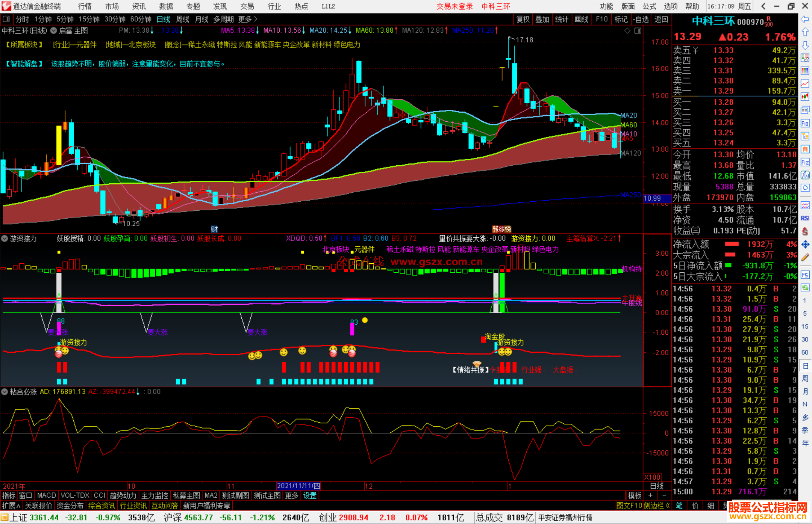Image resolution: width=812 pixels, height=524 pixels.
Task: Toggle 图文F10 in the bottom bar
Action: 629,506
